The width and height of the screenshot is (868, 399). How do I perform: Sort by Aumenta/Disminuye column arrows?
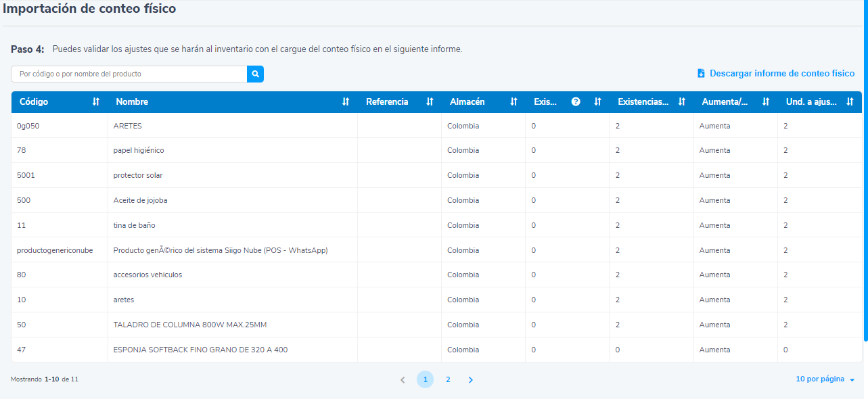coord(766,102)
